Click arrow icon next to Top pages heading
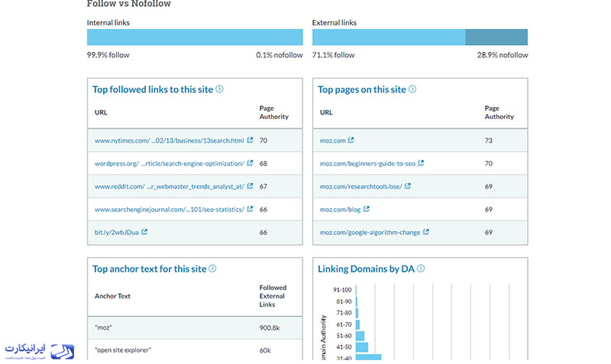 coord(412,89)
